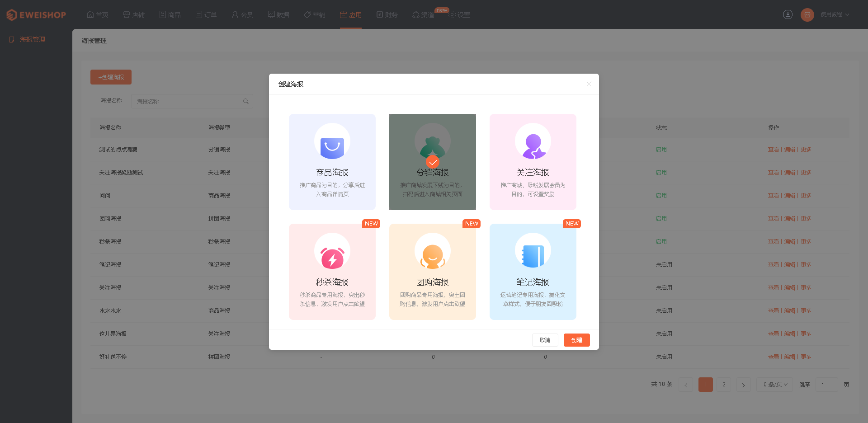Open the 商品 menu
This screenshot has height=423, width=868.
(170, 15)
